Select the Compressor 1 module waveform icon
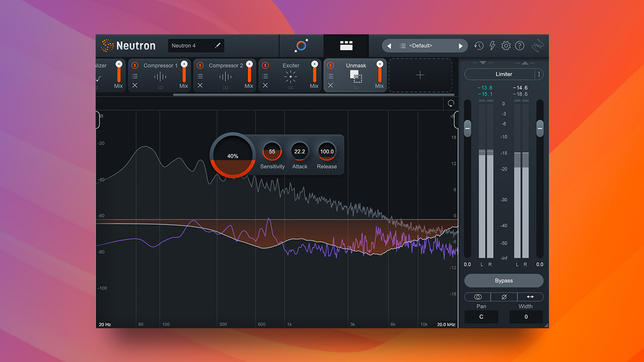This screenshot has height=362, width=644. [x=160, y=76]
